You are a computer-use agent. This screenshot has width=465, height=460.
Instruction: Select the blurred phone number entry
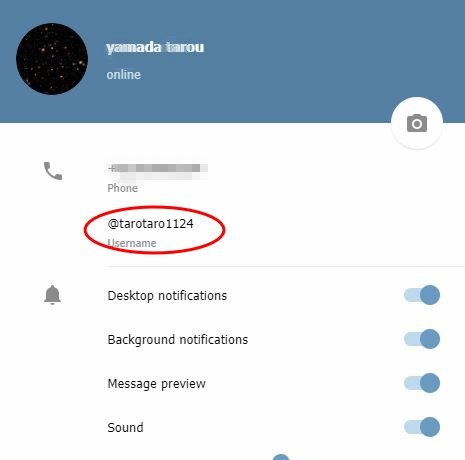pos(157,170)
